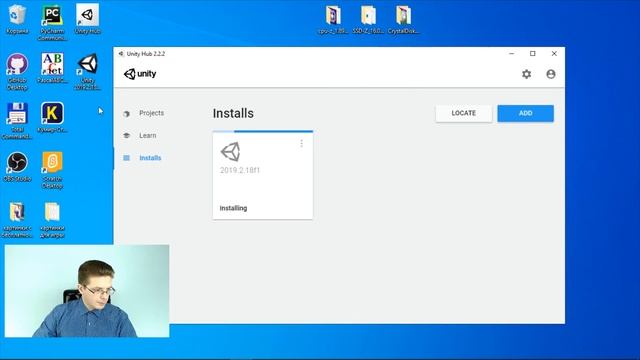Screen dimensions: 640x360
Task: Click the LOCATE button
Action: tap(464, 113)
